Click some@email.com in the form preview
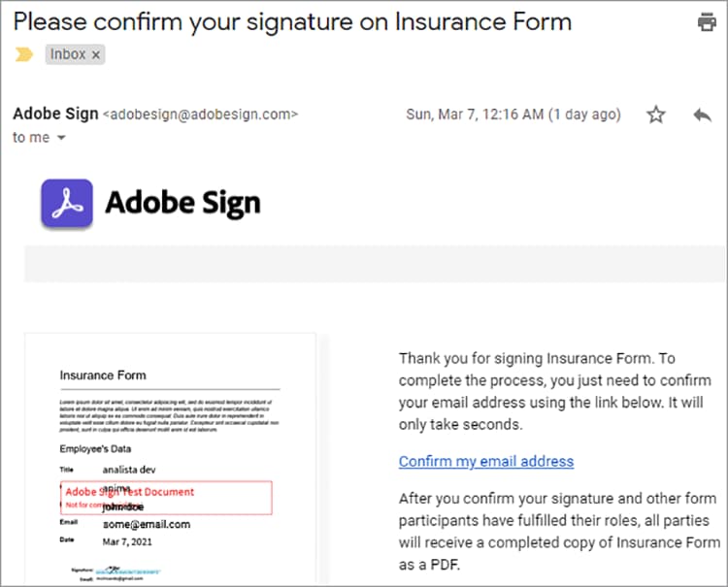The width and height of the screenshot is (728, 587). point(147,524)
